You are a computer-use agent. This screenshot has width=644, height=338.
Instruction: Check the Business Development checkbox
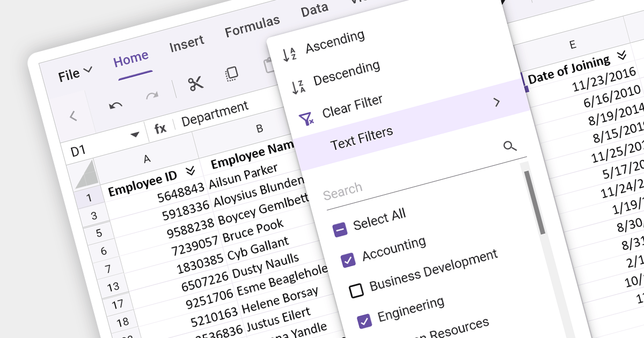[356, 291]
